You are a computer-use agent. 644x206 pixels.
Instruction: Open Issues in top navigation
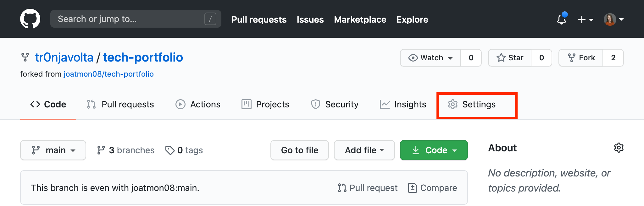310,19
